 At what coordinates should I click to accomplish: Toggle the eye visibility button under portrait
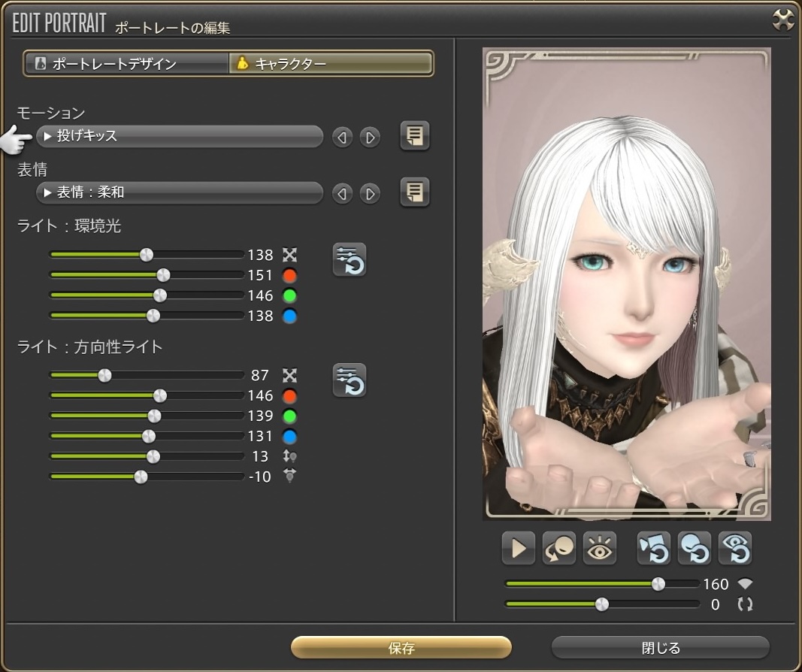600,548
